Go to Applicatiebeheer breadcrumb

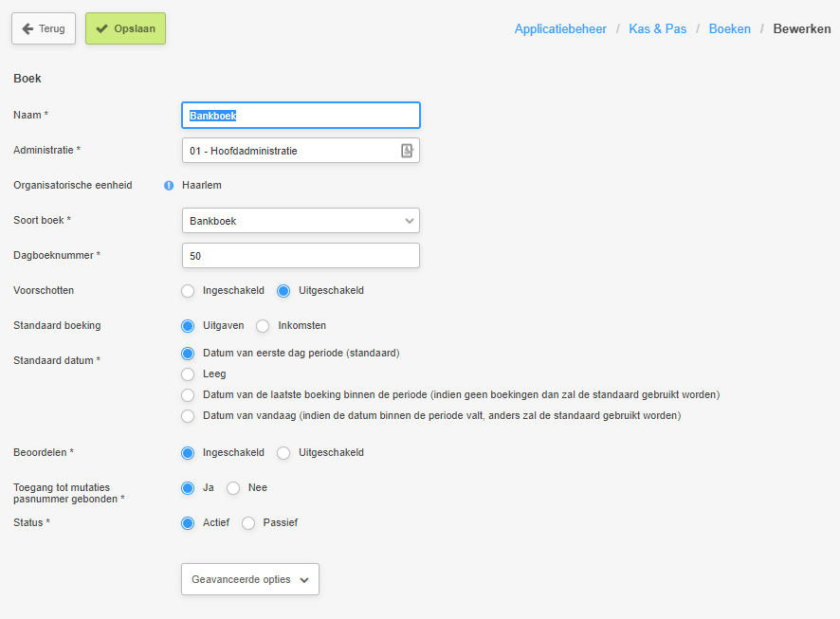pos(560,29)
